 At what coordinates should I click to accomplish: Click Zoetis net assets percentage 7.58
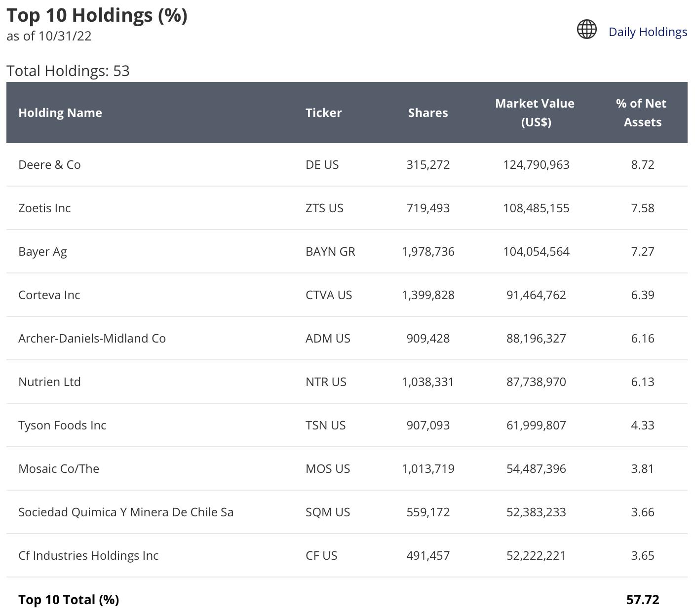click(643, 208)
